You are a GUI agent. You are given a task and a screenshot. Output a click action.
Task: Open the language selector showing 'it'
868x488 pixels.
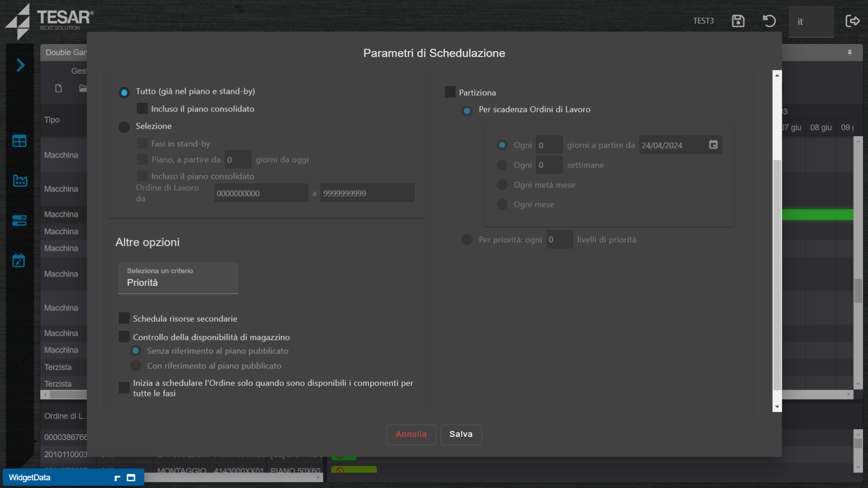coord(811,22)
